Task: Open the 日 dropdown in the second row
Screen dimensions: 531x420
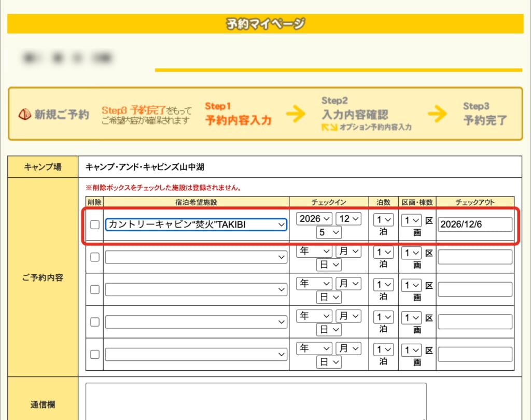Action: click(329, 265)
